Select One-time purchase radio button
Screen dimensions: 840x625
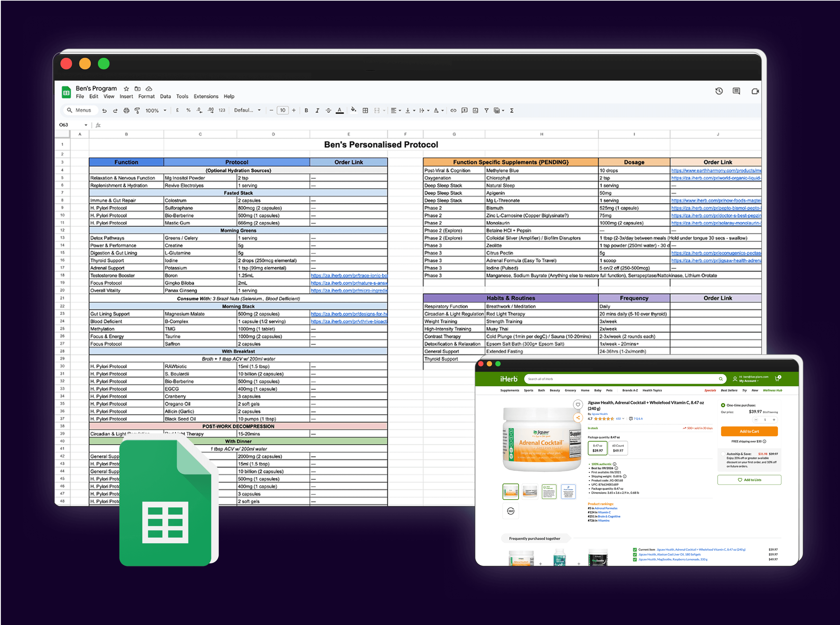(x=723, y=405)
